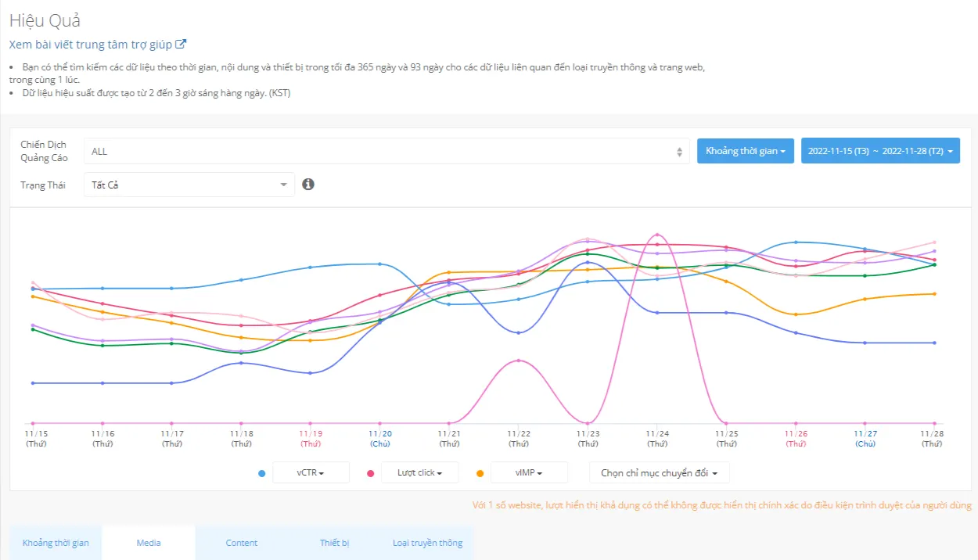Expand the Trạng Thái Tất Cả dropdown
The height and width of the screenshot is (560, 978).
(x=189, y=185)
